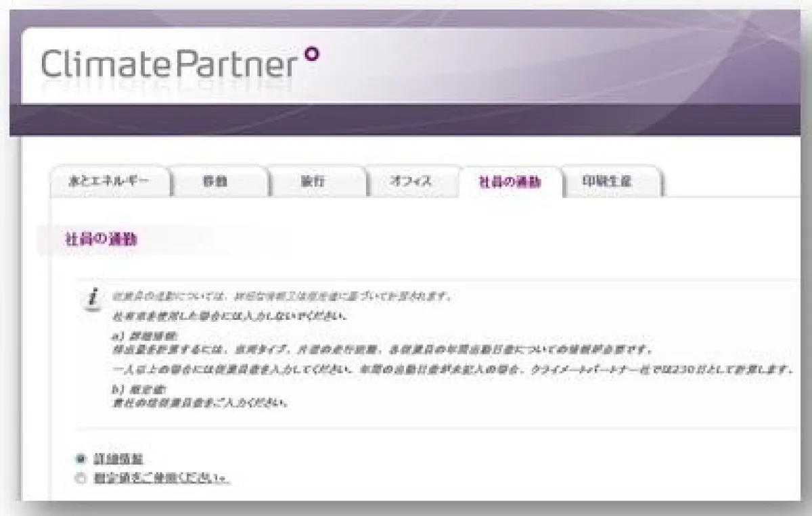Switch to the 印刷生産 tab
The width and height of the screenshot is (812, 516).
coord(608,181)
